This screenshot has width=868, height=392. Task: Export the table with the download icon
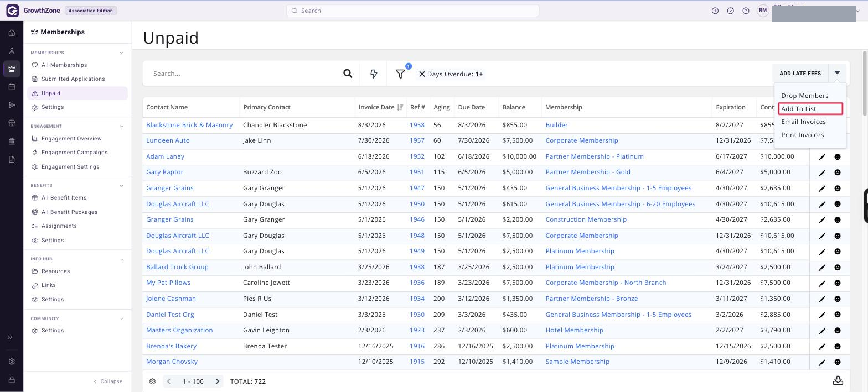click(x=838, y=380)
